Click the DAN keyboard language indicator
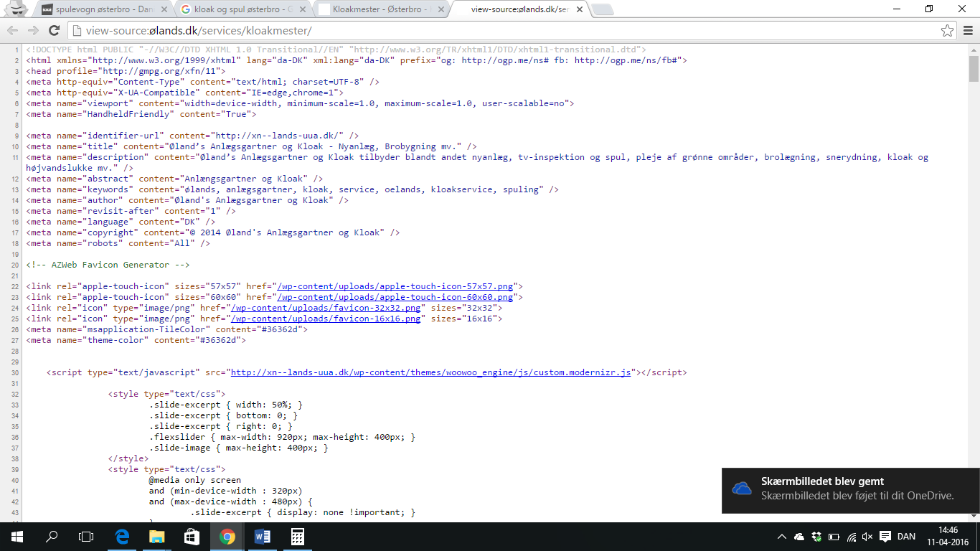The image size is (980, 551). pyautogui.click(x=906, y=537)
